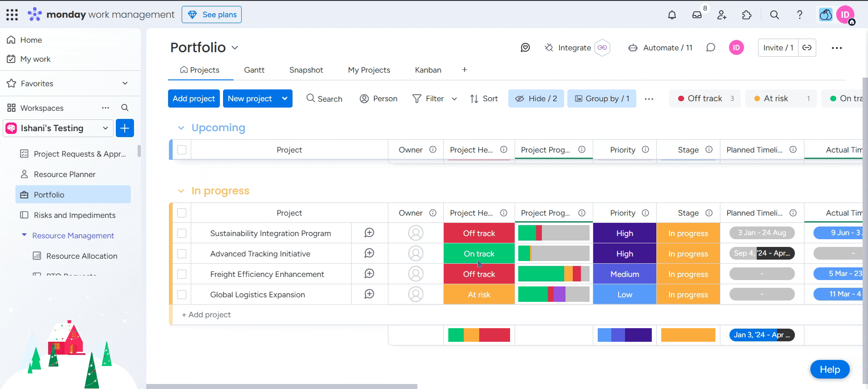Open the inbox tray with badge 8

697,15
